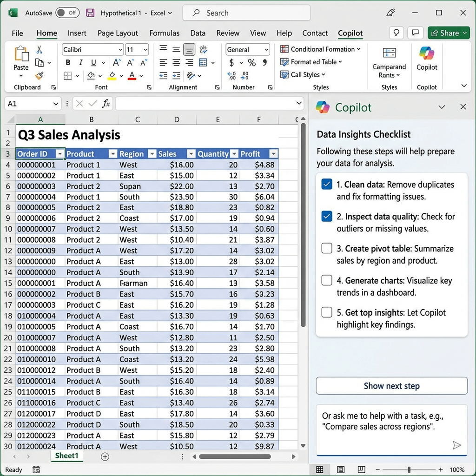
Task: Expand the Name Box dropdown
Action: click(56, 104)
